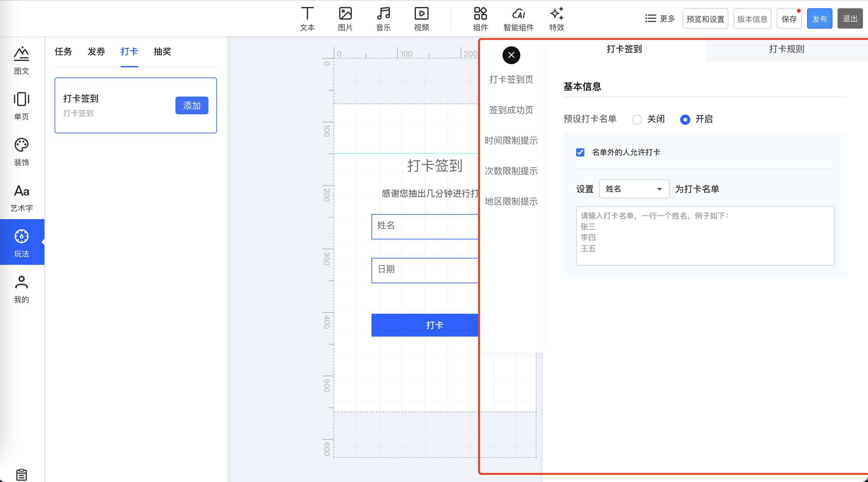Click the 添加 button
868x482 pixels.
(191, 105)
